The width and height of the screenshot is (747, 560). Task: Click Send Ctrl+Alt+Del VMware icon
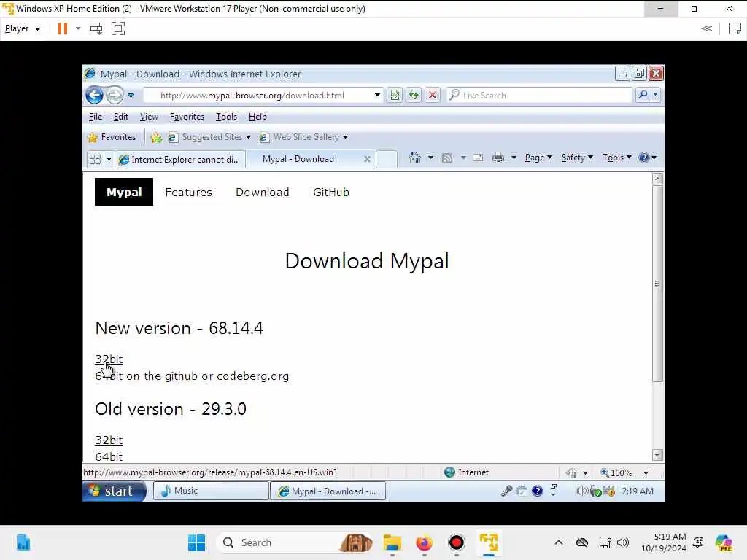tap(96, 28)
